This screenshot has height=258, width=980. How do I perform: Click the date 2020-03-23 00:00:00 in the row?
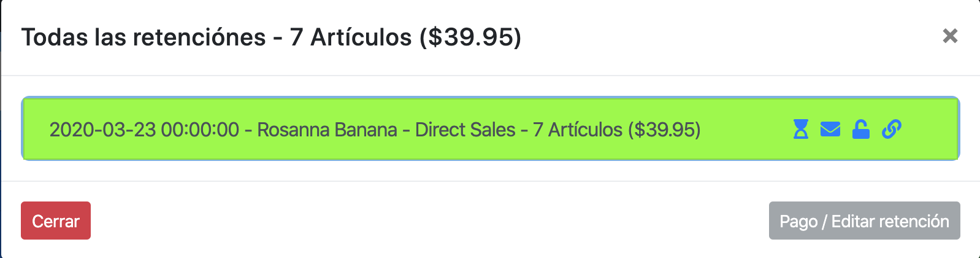[144, 130]
